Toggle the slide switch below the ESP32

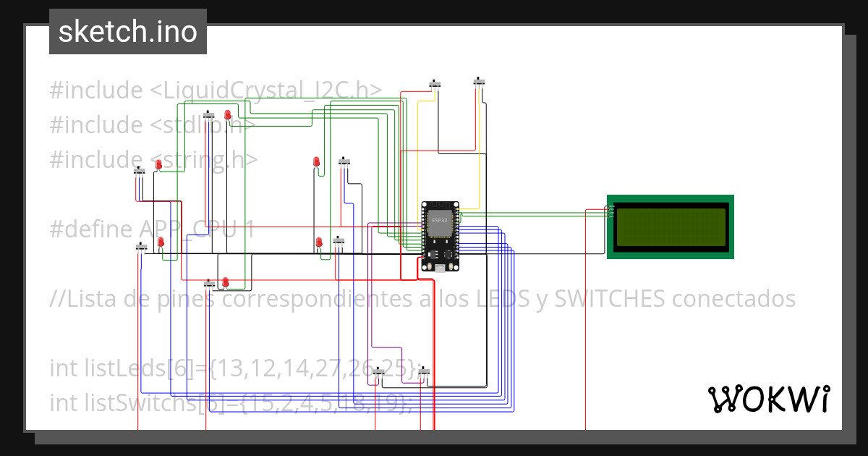[425, 372]
